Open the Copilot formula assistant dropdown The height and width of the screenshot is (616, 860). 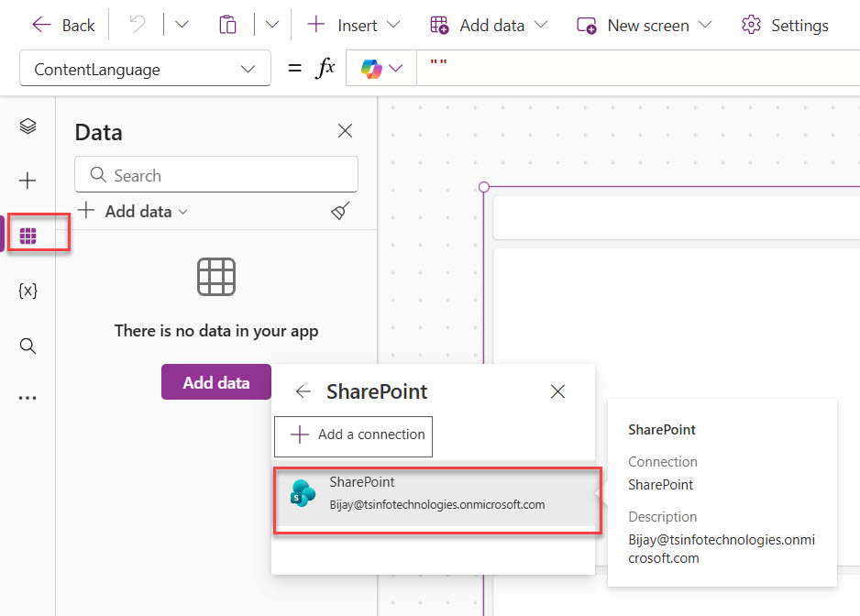[381, 68]
